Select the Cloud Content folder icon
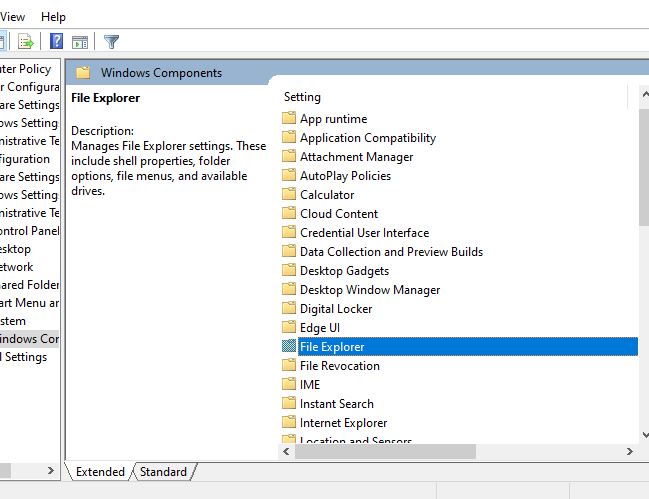Screen dimensions: 649x499 pos(289,213)
